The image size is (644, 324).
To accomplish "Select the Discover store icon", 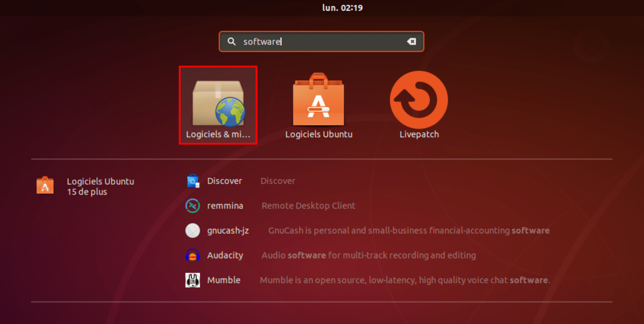I will (x=193, y=181).
